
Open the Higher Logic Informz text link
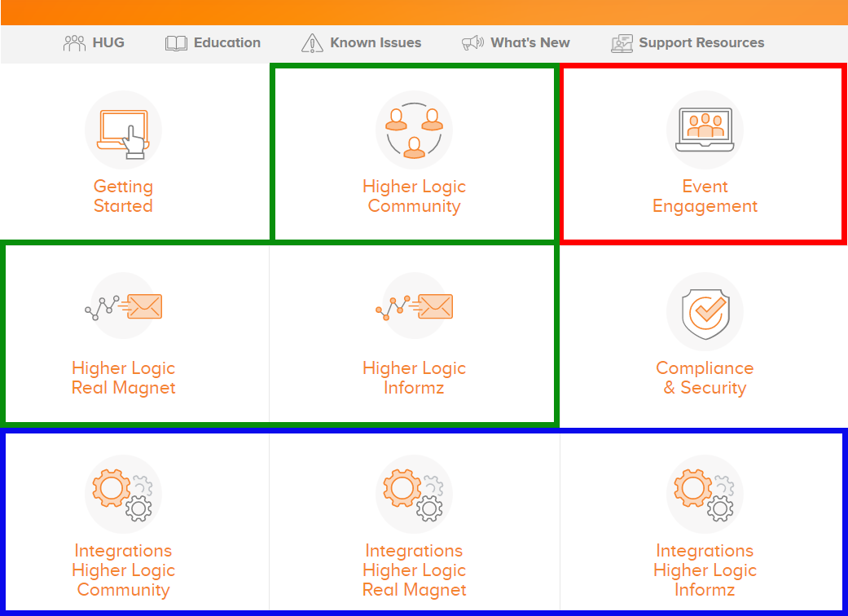click(x=415, y=377)
